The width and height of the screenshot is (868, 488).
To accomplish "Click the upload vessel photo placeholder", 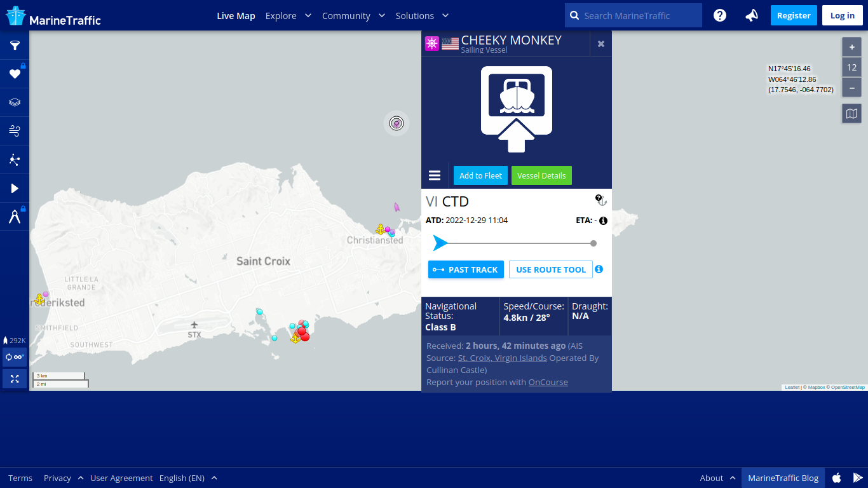I will pyautogui.click(x=517, y=109).
